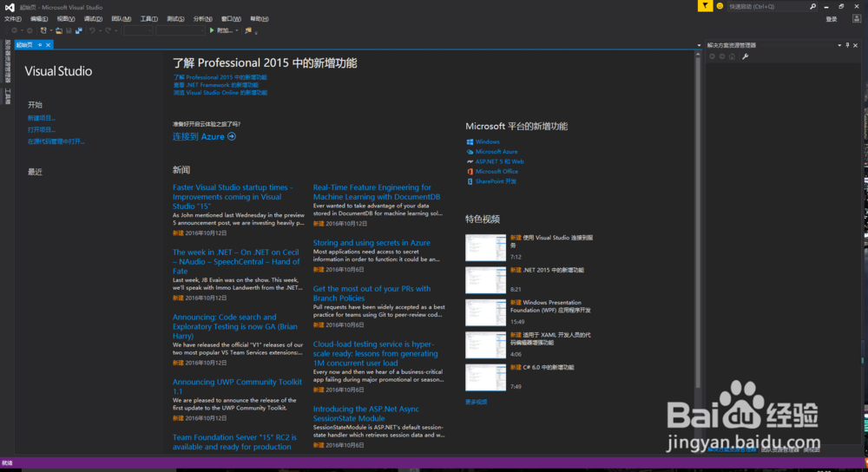The height and width of the screenshot is (472, 868).
Task: Click the 更多视频 link
Action: tap(476, 402)
